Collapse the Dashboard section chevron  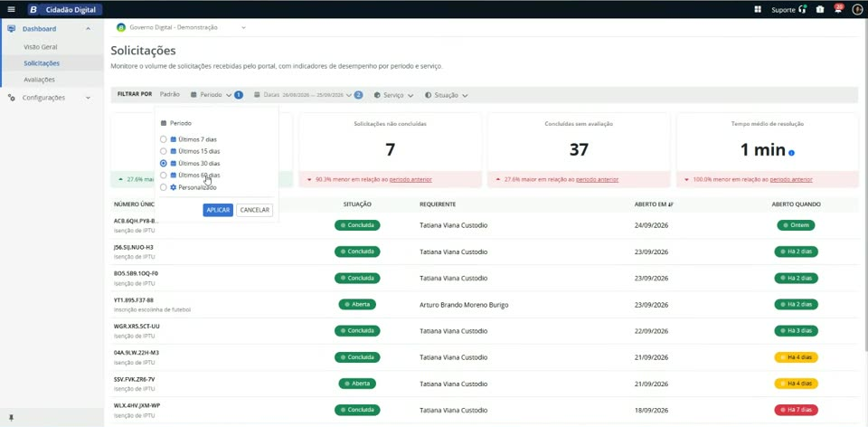[88, 29]
